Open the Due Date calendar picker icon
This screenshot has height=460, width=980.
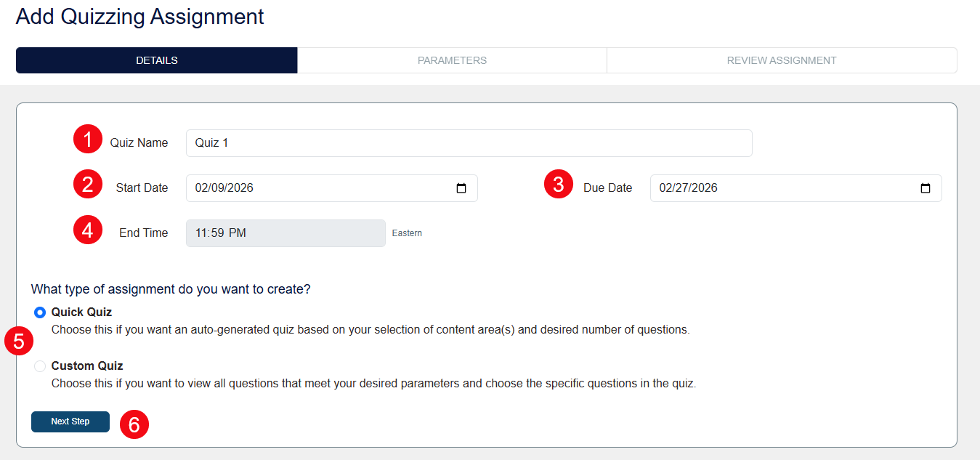[925, 187]
